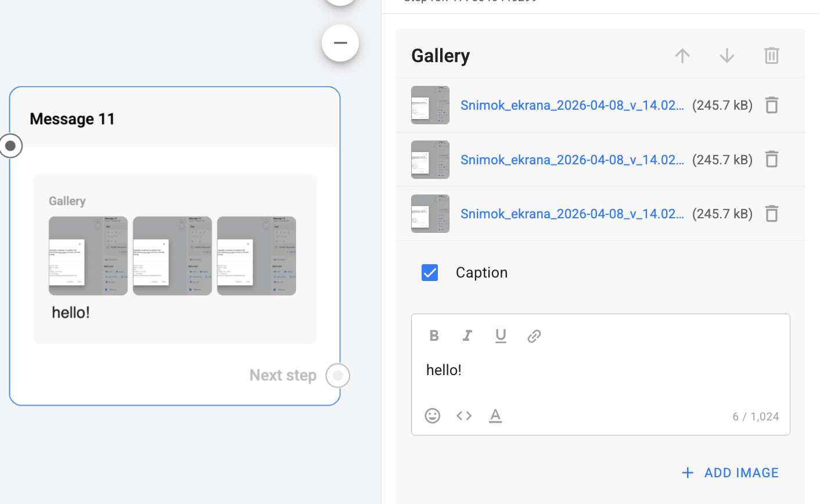Click the Add Image button
The width and height of the screenshot is (820, 504).
(730, 473)
